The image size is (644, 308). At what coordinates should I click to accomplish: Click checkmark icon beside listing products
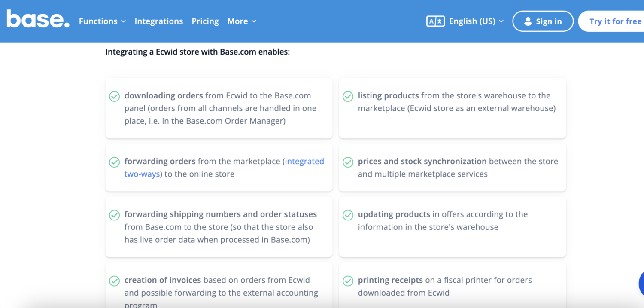point(348,96)
